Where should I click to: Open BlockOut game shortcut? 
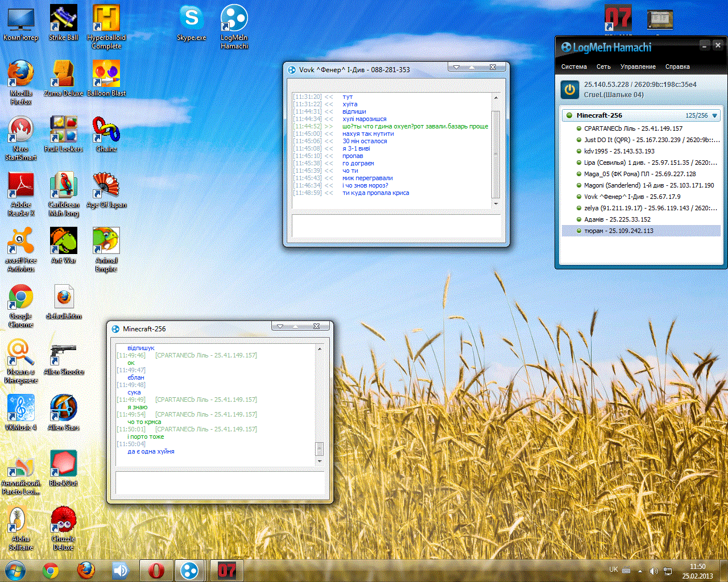click(64, 469)
